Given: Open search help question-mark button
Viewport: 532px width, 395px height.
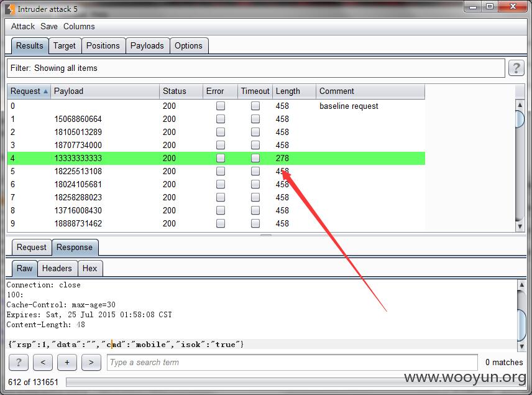Looking at the screenshot, I should (x=18, y=363).
